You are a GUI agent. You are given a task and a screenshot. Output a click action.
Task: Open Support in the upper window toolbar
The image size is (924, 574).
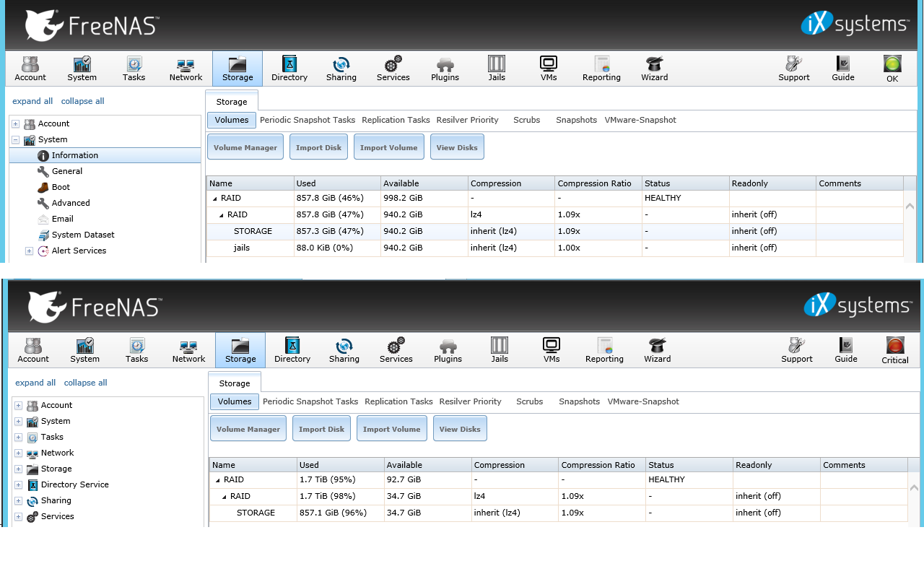[794, 69]
